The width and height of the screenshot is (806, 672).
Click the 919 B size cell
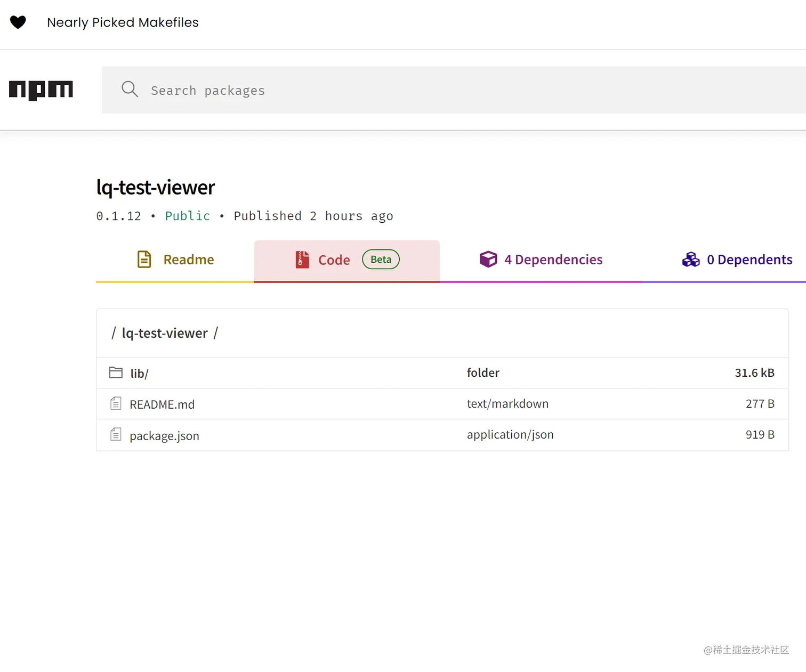tap(760, 435)
